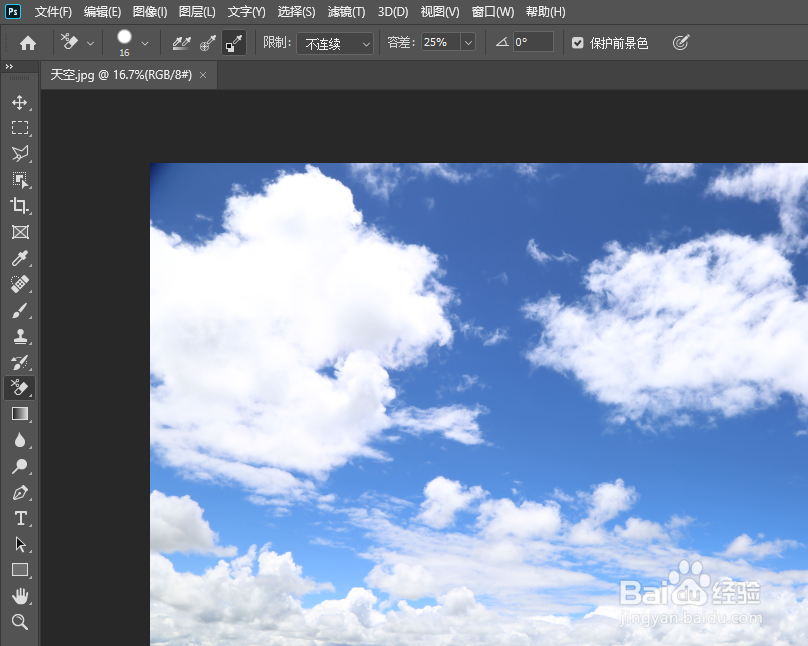This screenshot has height=646, width=808.
Task: Select the Hand tool
Action: (20, 596)
